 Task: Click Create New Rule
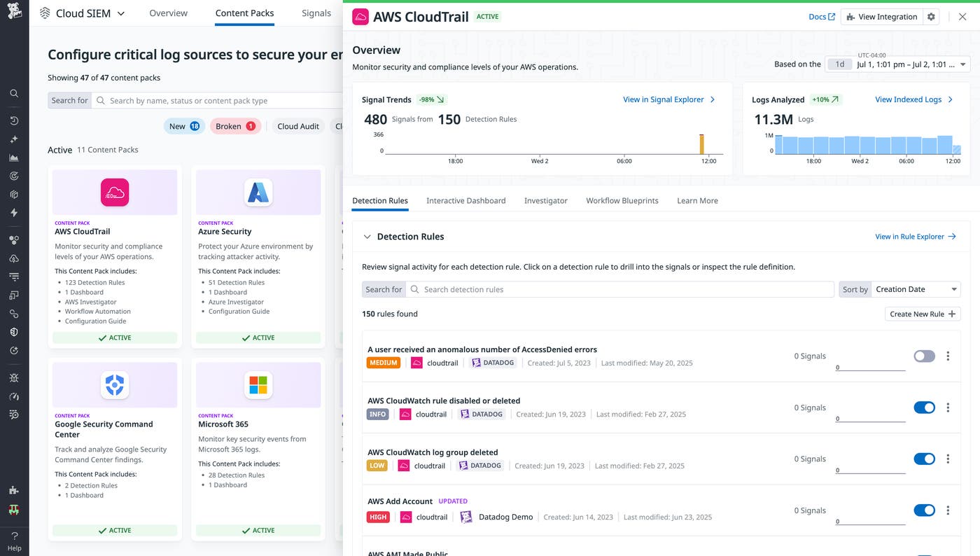pos(922,314)
